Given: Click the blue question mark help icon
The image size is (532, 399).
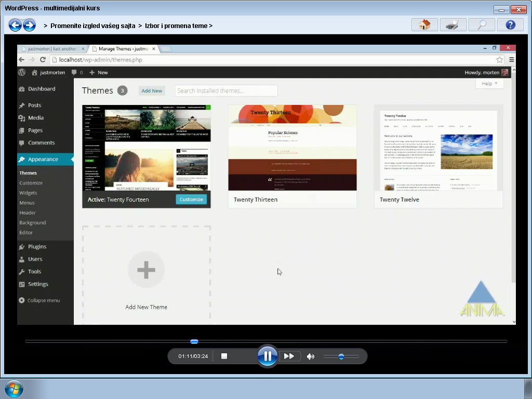Looking at the screenshot, I should [510, 24].
